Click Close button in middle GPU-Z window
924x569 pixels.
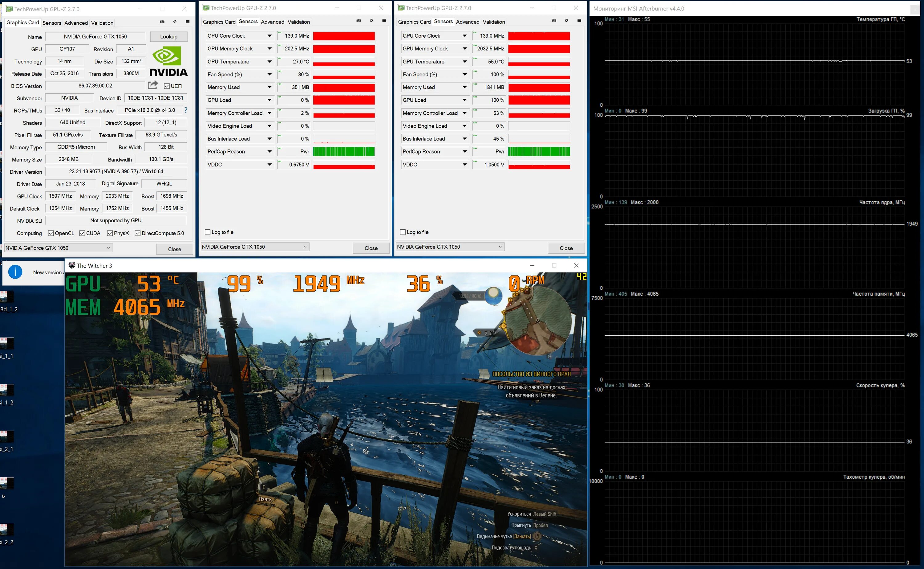point(371,248)
